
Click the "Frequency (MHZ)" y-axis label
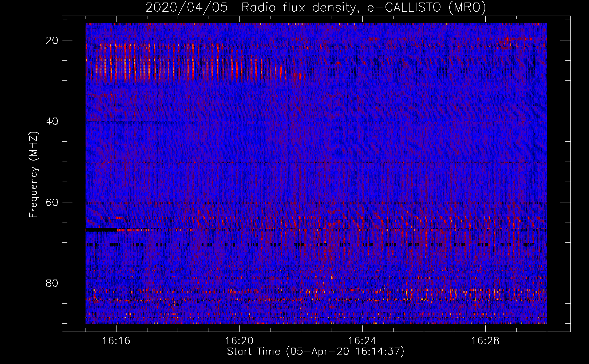pyautogui.click(x=33, y=175)
